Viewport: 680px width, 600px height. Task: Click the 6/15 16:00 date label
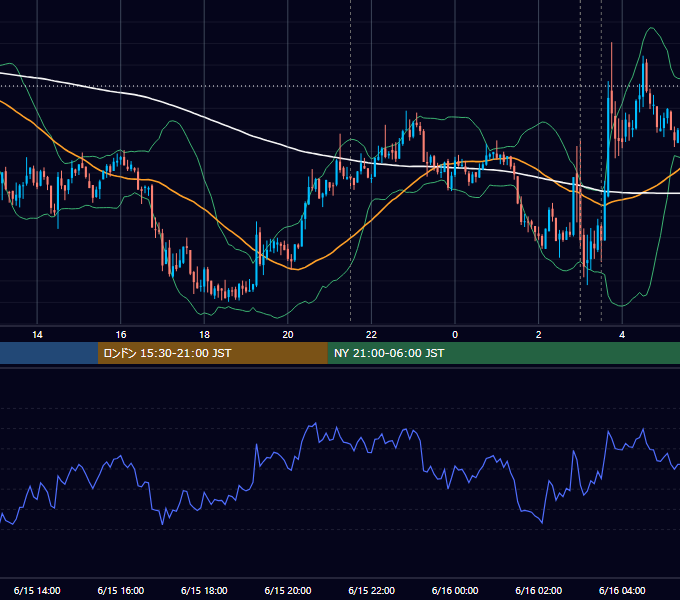[x=121, y=590]
